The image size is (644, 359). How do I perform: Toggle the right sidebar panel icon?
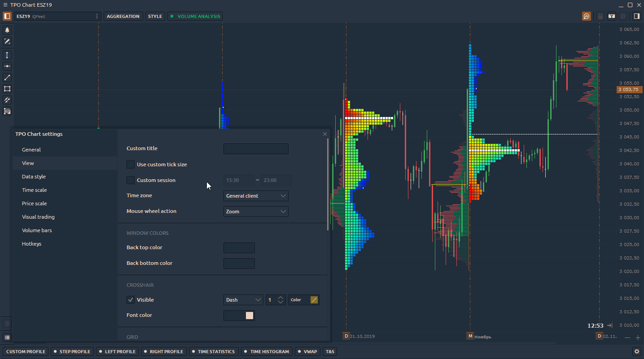(x=636, y=16)
